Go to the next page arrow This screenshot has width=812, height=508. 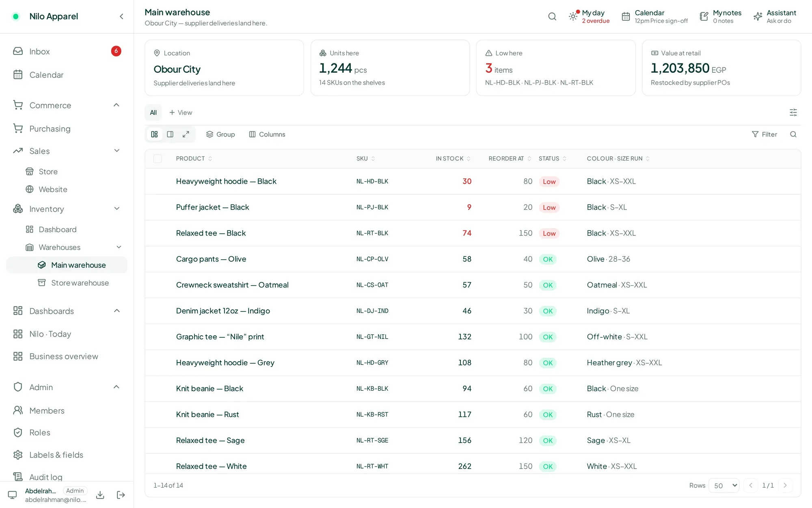pyautogui.click(x=785, y=485)
